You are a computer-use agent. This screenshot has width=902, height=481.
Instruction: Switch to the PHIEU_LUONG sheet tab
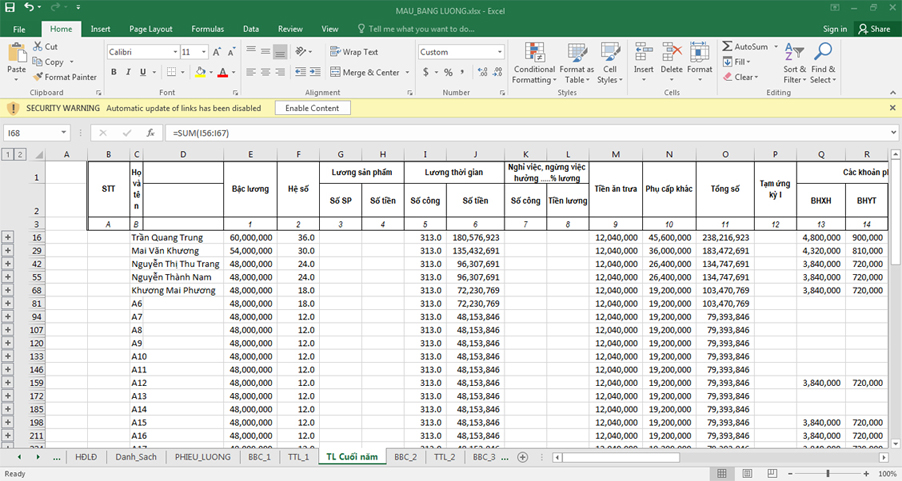202,457
